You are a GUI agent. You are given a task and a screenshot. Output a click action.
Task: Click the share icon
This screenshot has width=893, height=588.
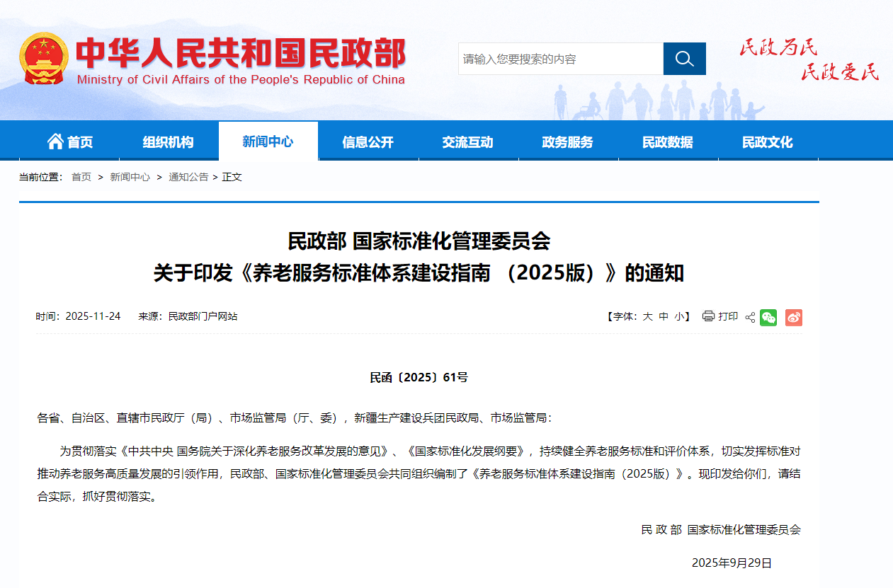pyautogui.click(x=750, y=318)
